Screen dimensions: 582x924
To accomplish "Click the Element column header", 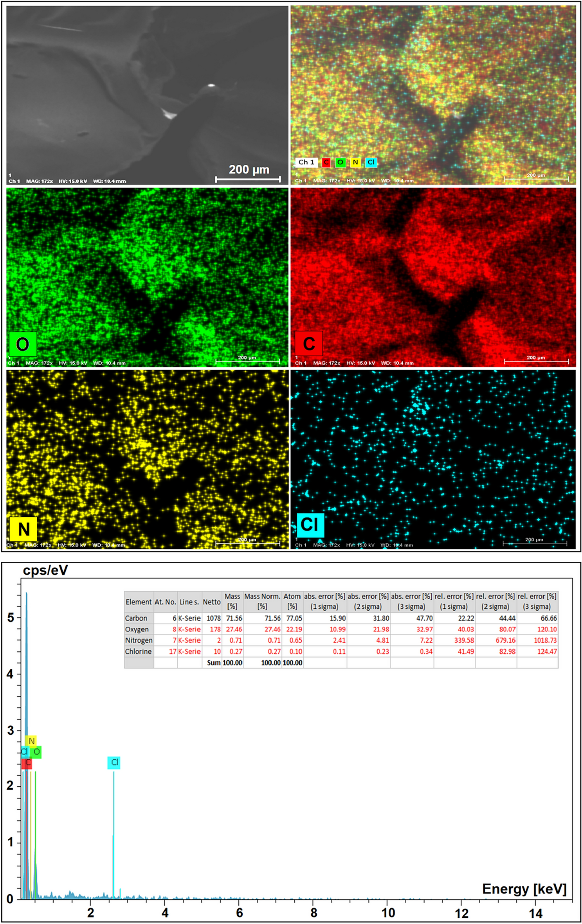I will point(138,602).
